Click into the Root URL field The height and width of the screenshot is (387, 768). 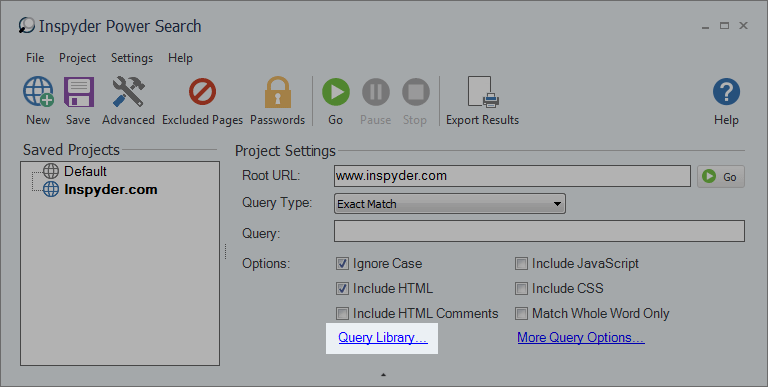[x=512, y=176]
